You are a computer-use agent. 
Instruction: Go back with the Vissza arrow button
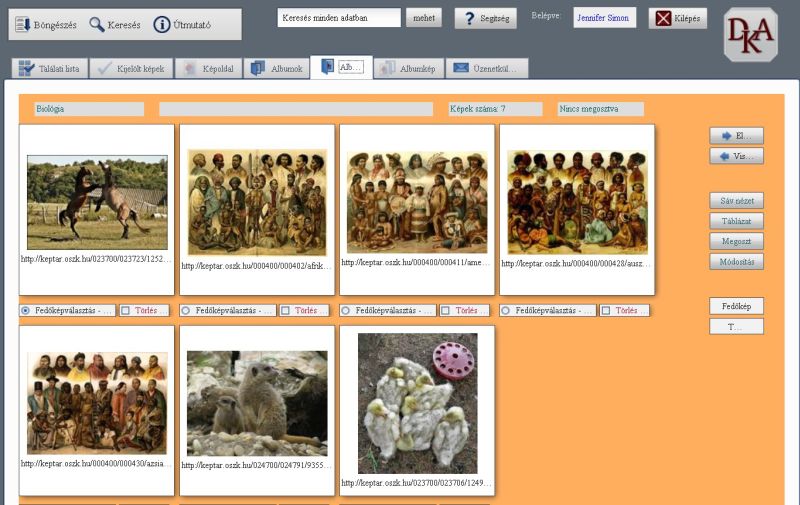(737, 156)
